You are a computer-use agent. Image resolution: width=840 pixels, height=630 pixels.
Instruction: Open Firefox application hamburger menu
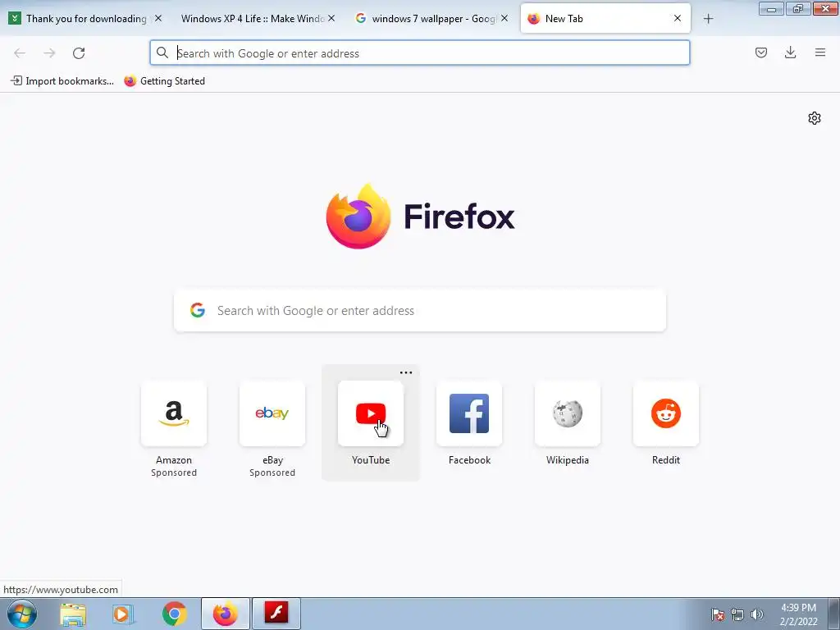pos(820,52)
